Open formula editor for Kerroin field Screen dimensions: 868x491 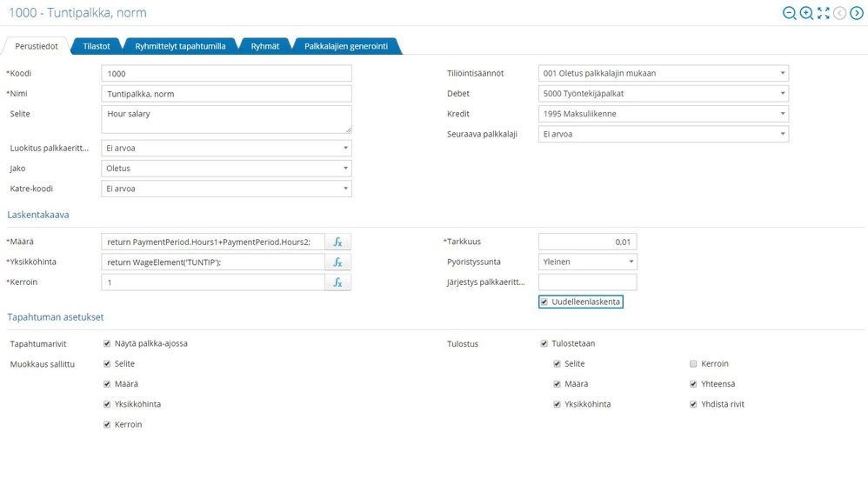pos(337,282)
